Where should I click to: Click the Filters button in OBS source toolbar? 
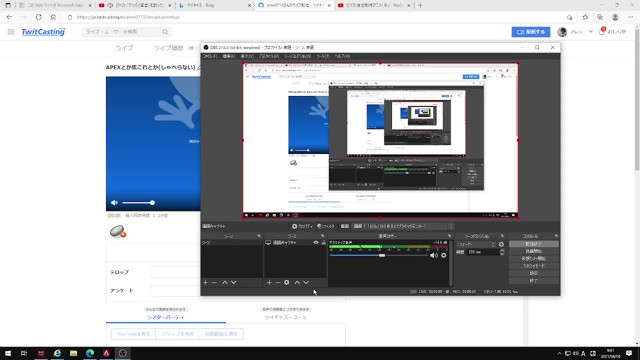click(x=326, y=226)
